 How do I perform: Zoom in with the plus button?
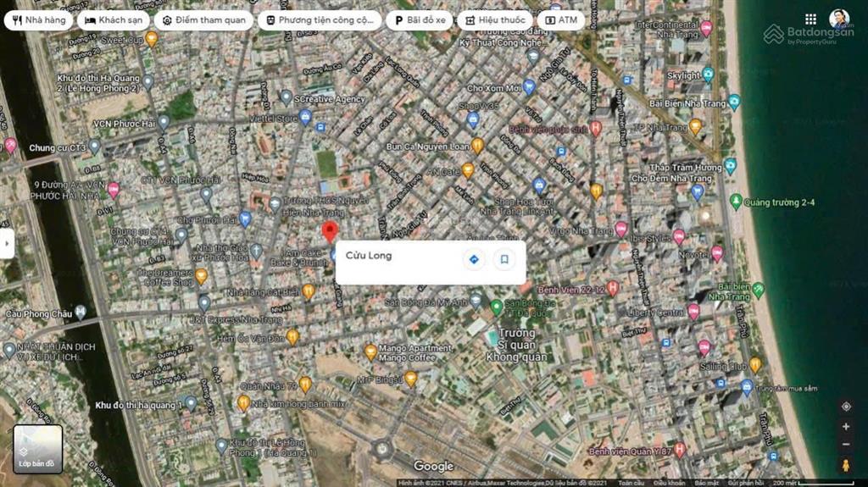pyautogui.click(x=846, y=426)
